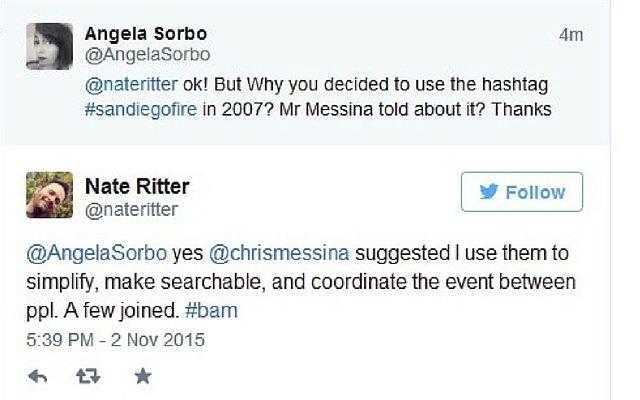Open Nate Ritter's avatar photo

point(49,195)
